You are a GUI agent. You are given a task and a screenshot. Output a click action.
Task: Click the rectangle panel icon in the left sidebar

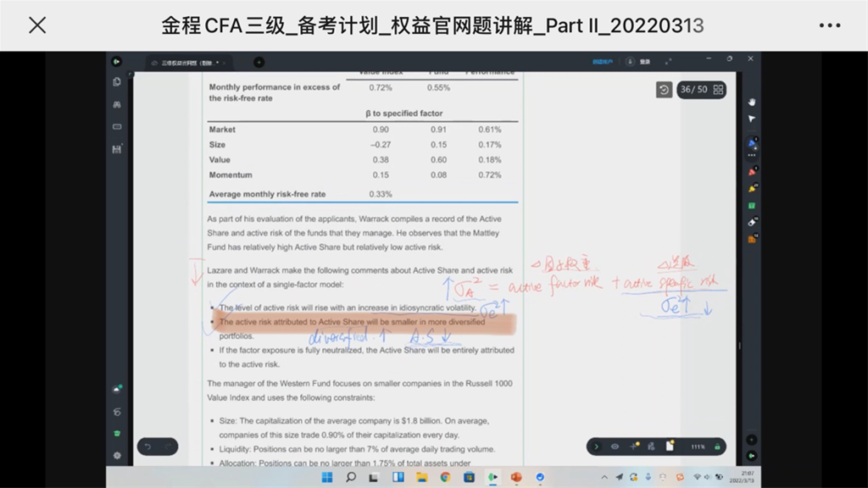pos(117,127)
